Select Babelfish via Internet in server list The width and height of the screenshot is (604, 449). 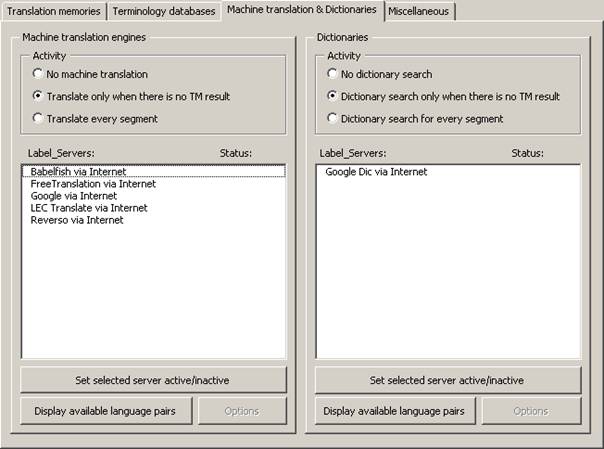click(78, 172)
